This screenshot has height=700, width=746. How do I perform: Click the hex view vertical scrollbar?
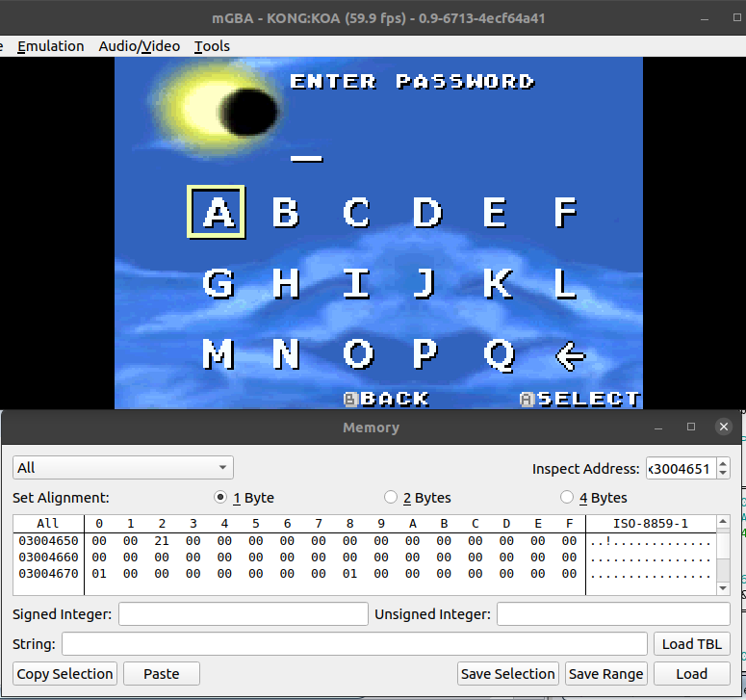723,558
